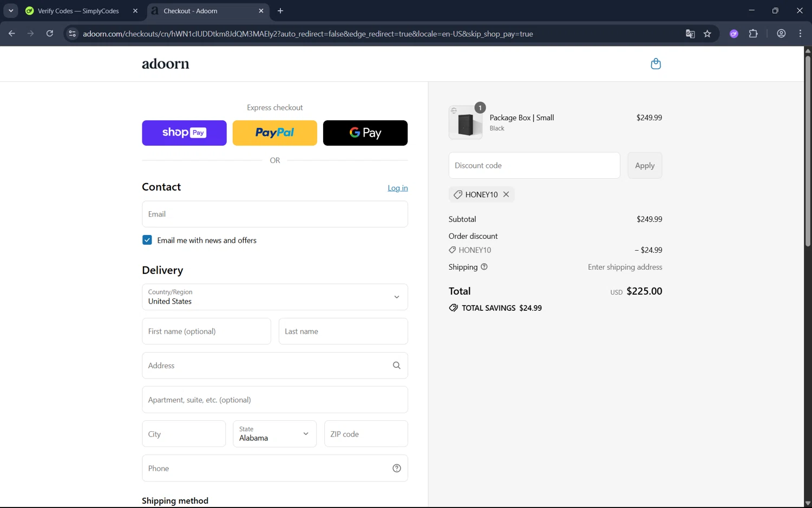
Task: Focus the ZIP code field
Action: point(366,434)
